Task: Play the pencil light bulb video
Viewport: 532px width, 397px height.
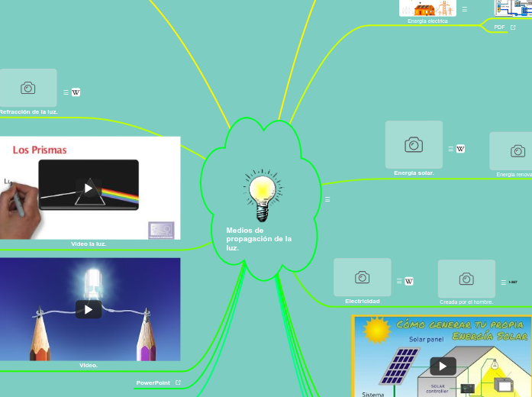Action: click(89, 309)
